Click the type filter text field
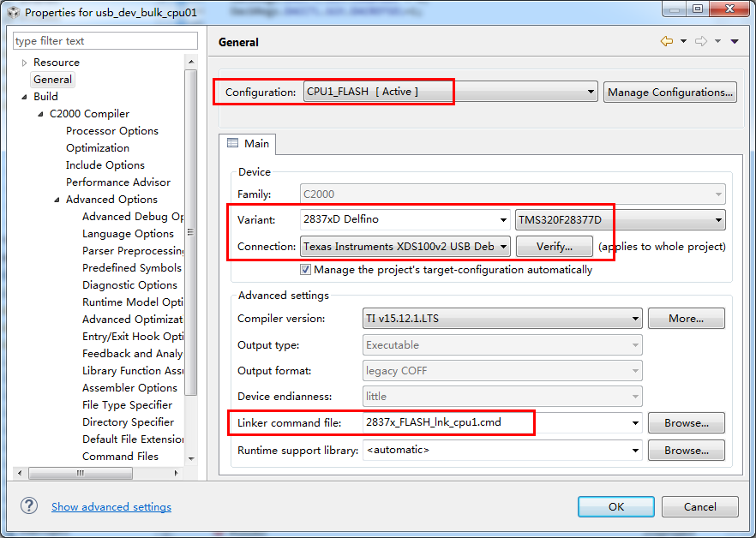This screenshot has height=538, width=756. tap(105, 41)
